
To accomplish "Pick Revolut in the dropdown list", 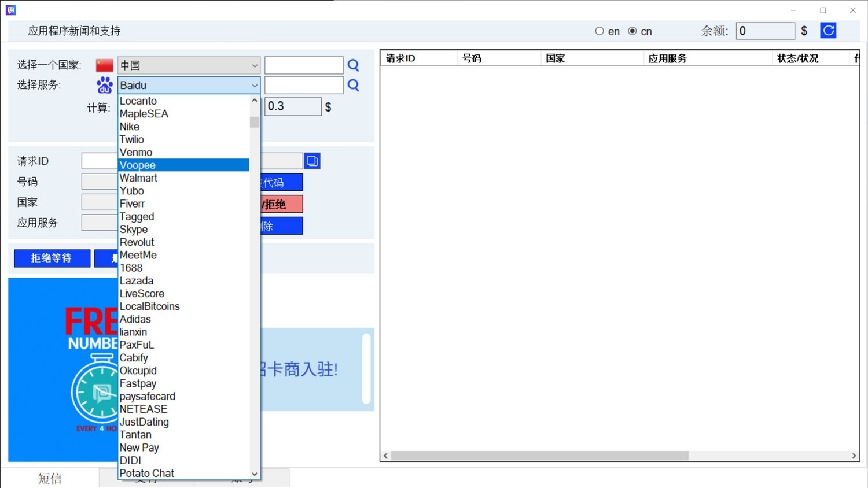I will click(183, 242).
